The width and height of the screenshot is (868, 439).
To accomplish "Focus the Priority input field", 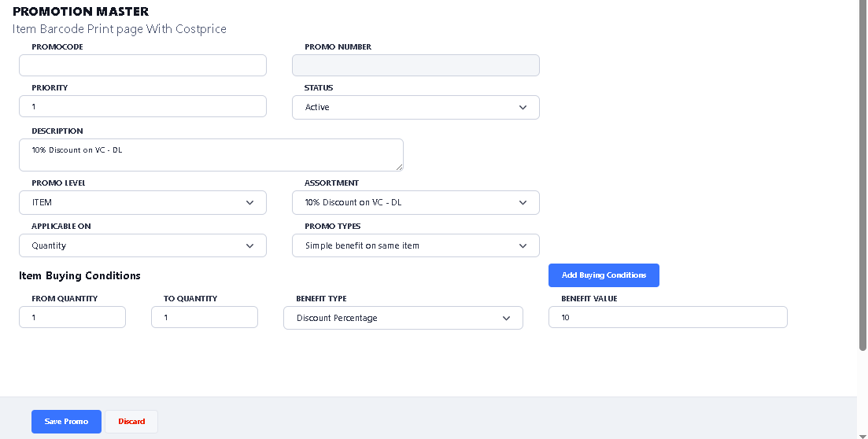I will tap(142, 106).
